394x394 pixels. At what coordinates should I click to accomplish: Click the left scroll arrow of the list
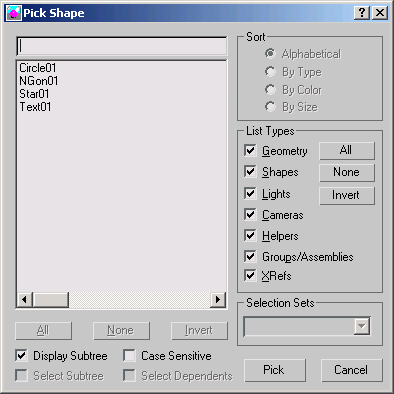24,299
